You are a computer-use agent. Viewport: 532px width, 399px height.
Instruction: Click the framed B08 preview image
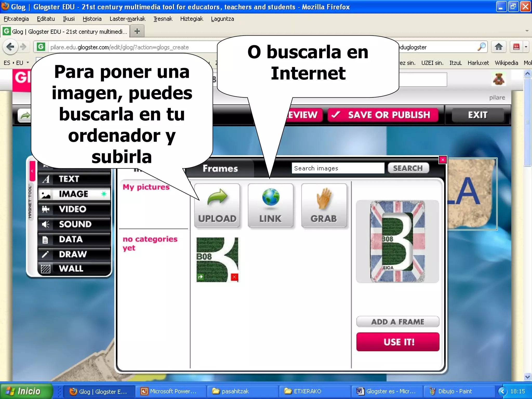[x=397, y=241]
